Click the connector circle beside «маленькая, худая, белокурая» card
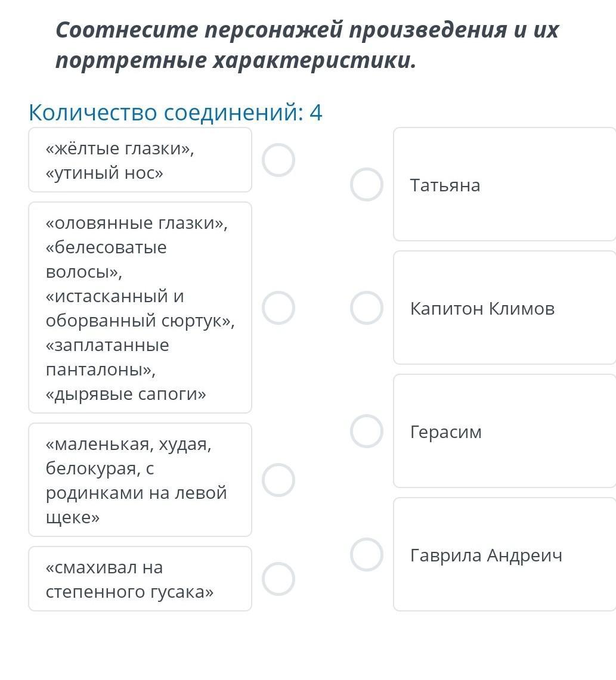Viewport: 616px width, 680px height. click(x=278, y=480)
